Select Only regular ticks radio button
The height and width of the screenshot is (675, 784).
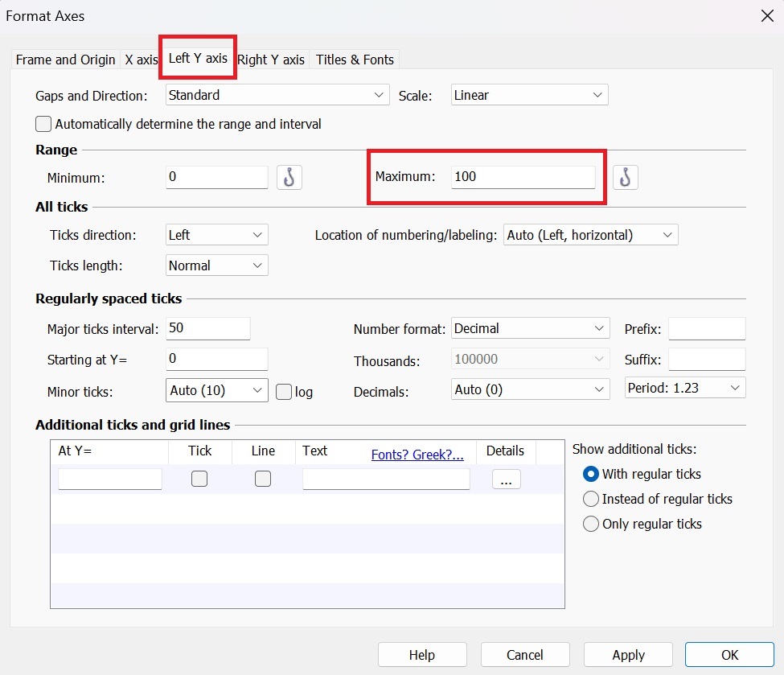click(591, 524)
